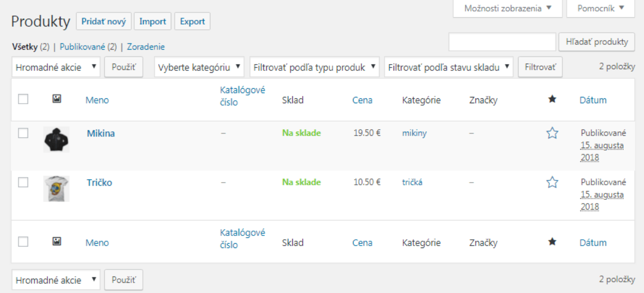
Task: Toggle featured star for Tričko product
Action: coord(552,182)
